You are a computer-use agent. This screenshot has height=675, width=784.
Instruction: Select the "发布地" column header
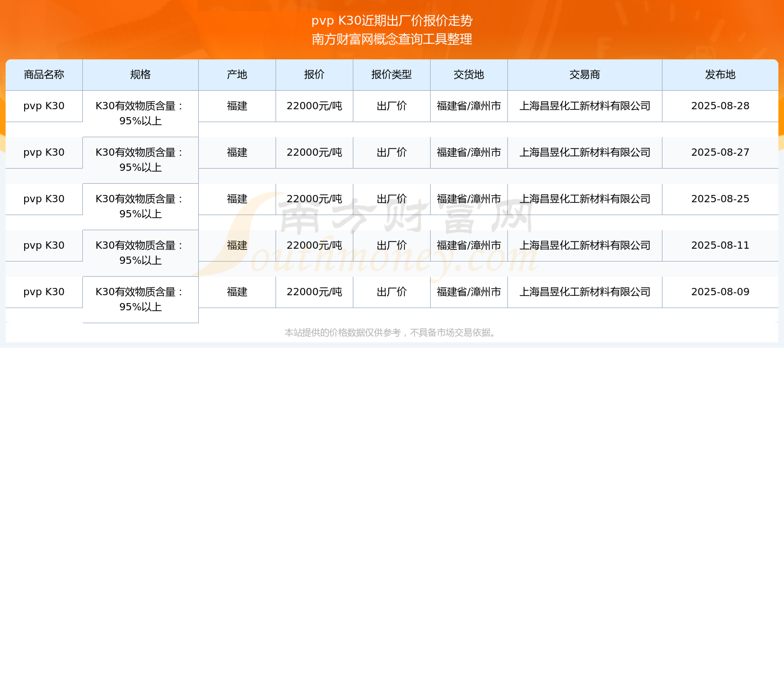pyautogui.click(x=720, y=75)
